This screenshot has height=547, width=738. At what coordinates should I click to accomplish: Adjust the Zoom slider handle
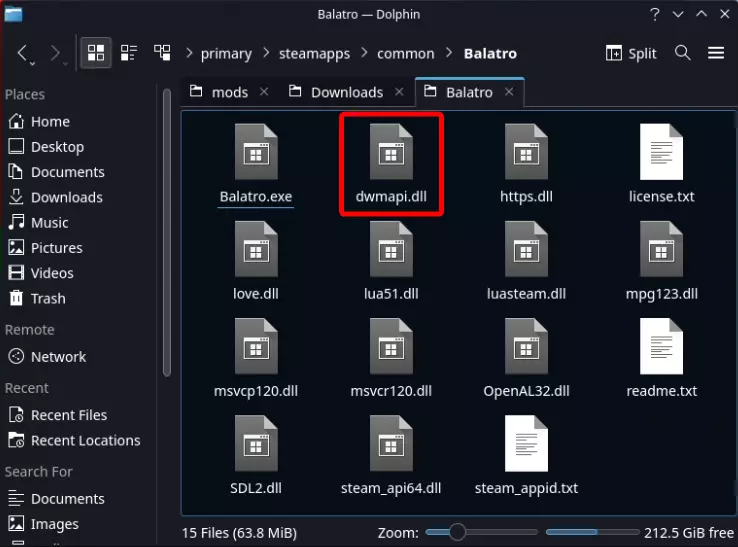pyautogui.click(x=457, y=532)
